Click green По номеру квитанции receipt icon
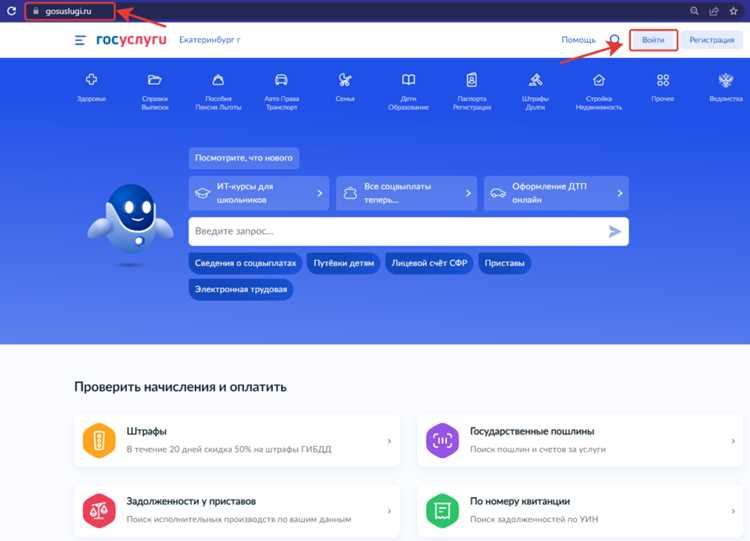This screenshot has width=750, height=541. pyautogui.click(x=442, y=511)
